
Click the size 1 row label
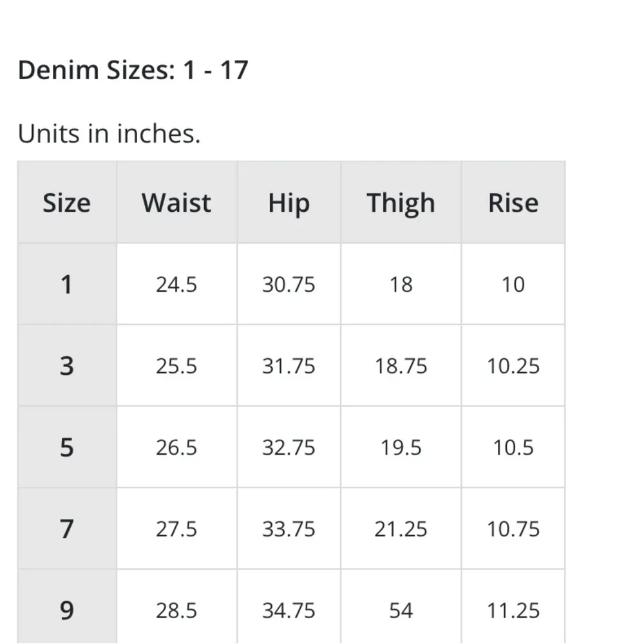click(x=66, y=284)
